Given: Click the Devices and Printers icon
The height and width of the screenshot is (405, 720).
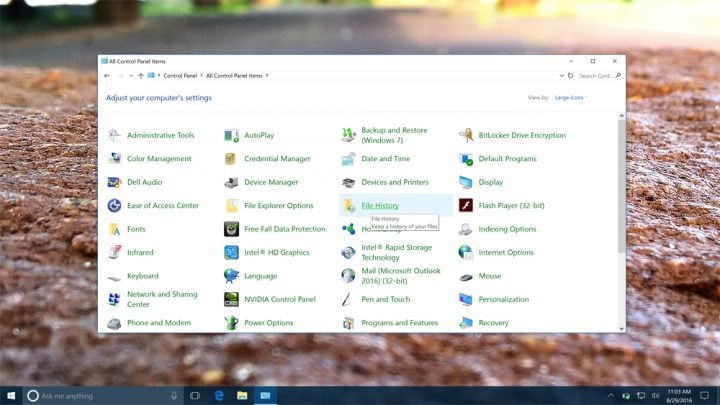Looking at the screenshot, I should point(349,182).
